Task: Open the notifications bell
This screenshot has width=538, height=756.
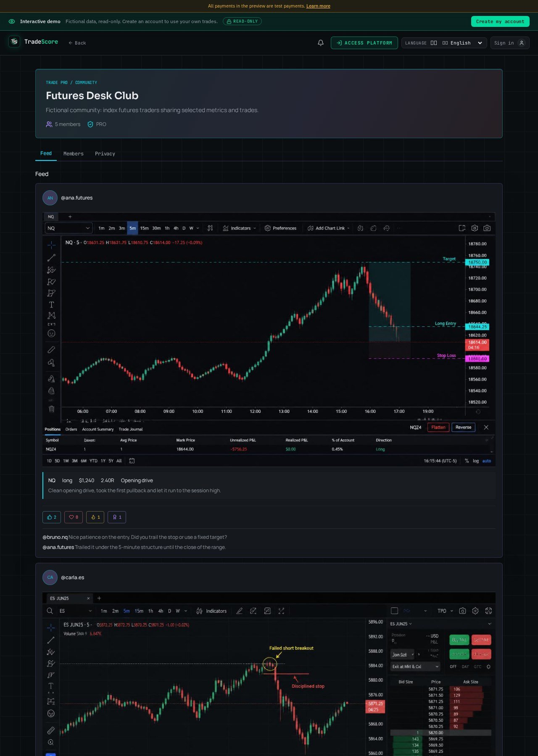Action: pyautogui.click(x=321, y=43)
